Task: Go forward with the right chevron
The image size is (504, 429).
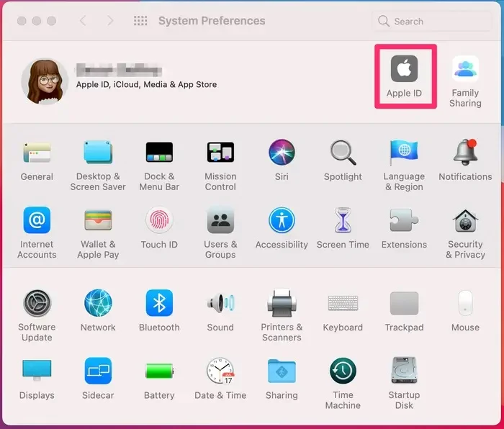Action: pyautogui.click(x=110, y=21)
